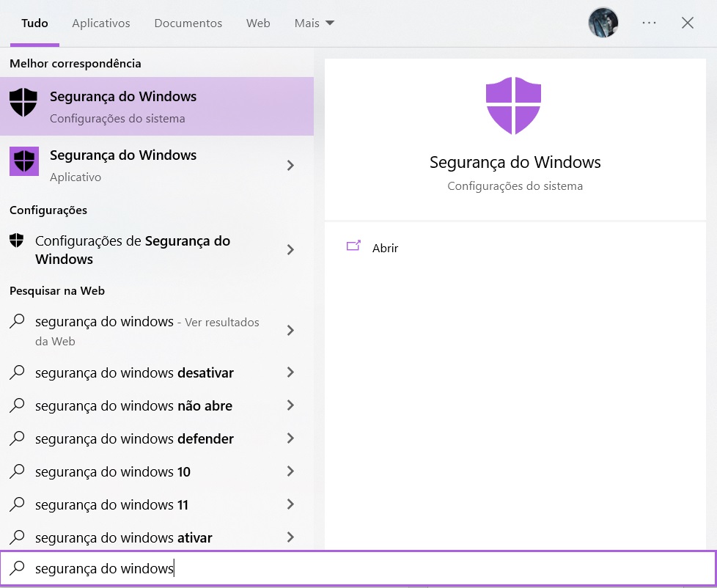Open Configurações de Segurança do Windows
This screenshot has width=717, height=588.
point(157,250)
